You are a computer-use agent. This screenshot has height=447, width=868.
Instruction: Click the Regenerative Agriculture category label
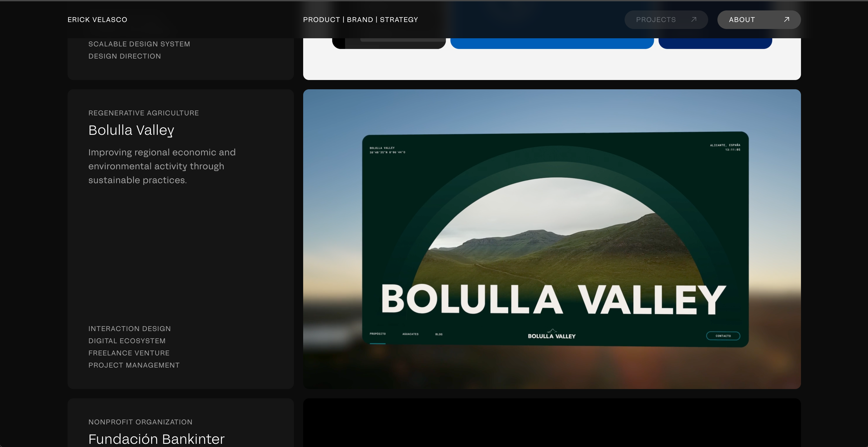click(x=144, y=113)
